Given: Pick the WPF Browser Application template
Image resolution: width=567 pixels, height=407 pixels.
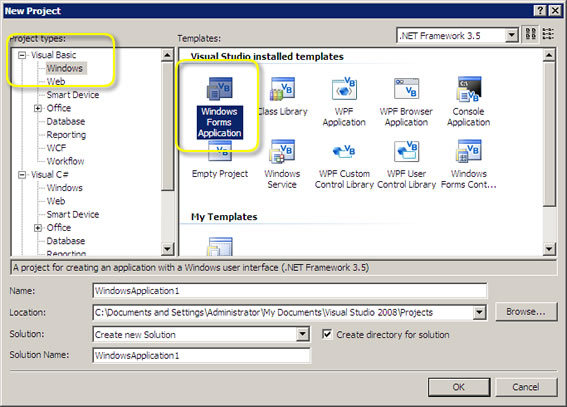Looking at the screenshot, I should (x=406, y=102).
